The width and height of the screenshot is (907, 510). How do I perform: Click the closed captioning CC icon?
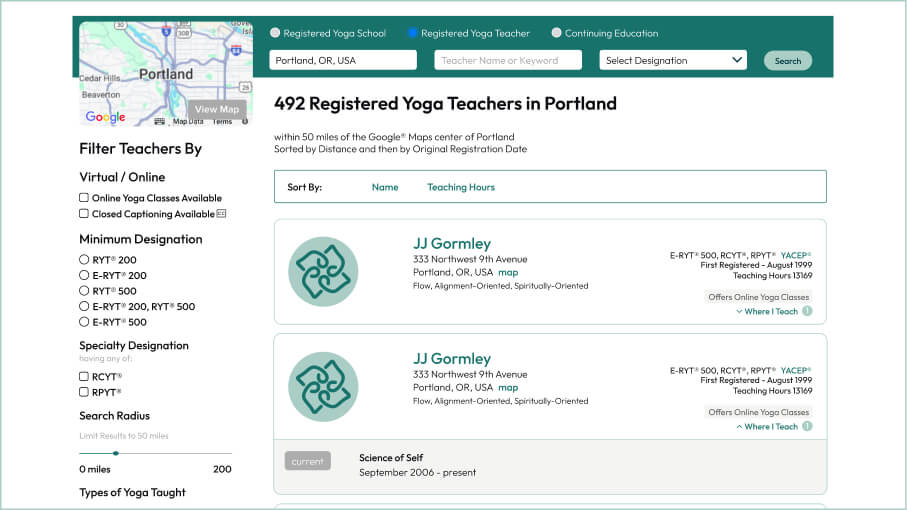[x=221, y=214]
